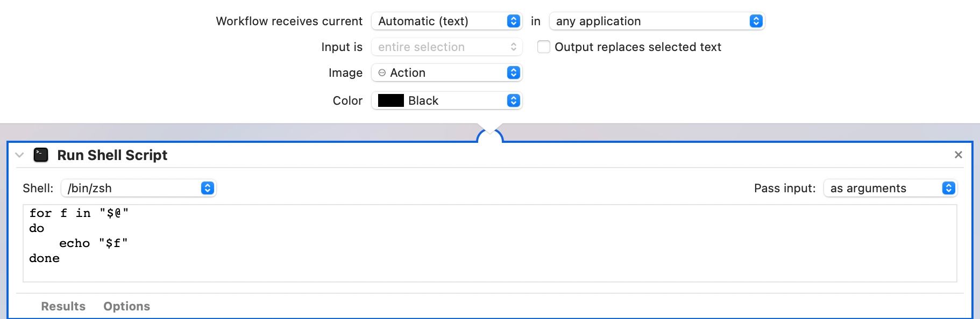Click the Run Shell Script title
980x319 pixels.
click(112, 155)
